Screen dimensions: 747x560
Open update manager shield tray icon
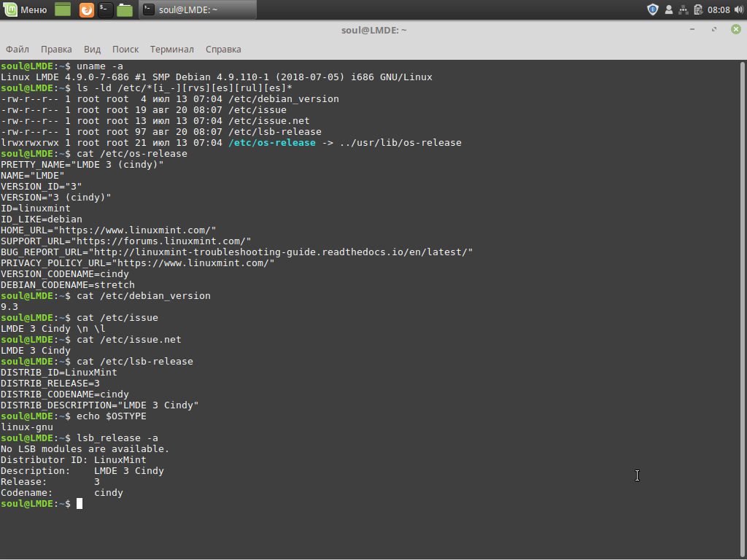pyautogui.click(x=653, y=9)
